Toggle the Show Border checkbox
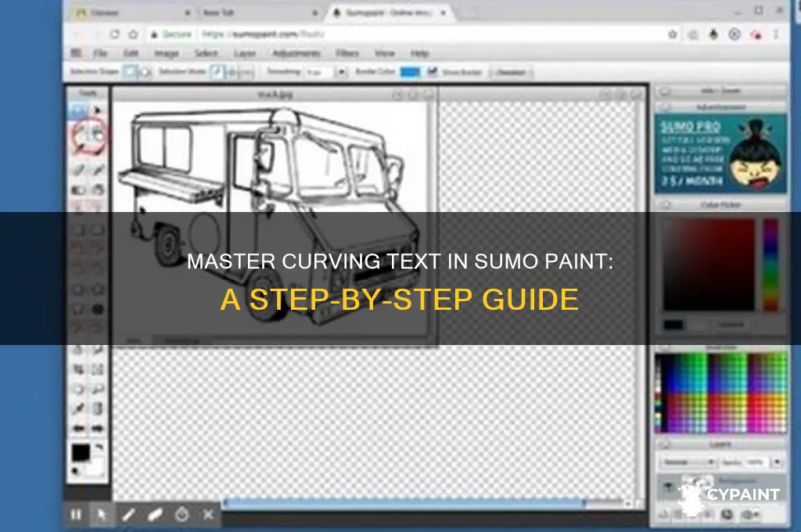 click(432, 71)
